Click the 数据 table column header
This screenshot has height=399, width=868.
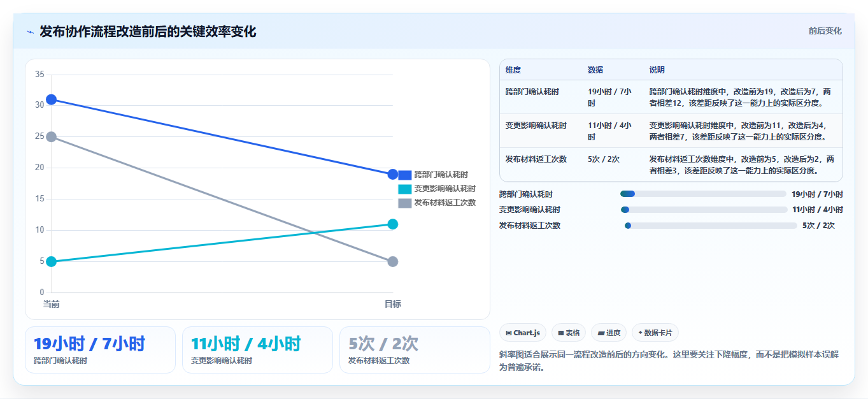click(595, 70)
